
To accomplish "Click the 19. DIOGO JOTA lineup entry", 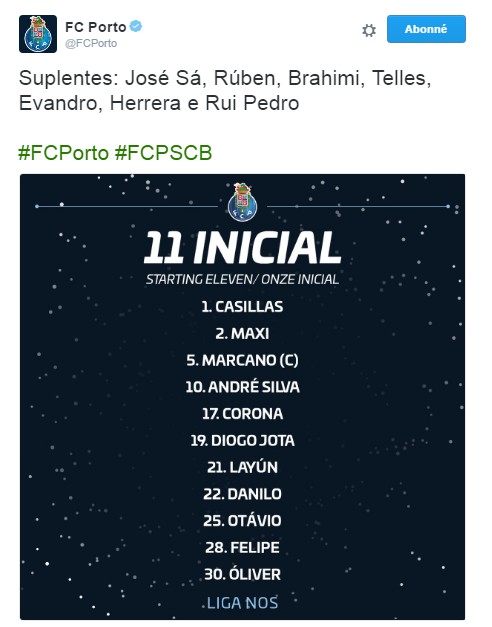I will (x=242, y=440).
